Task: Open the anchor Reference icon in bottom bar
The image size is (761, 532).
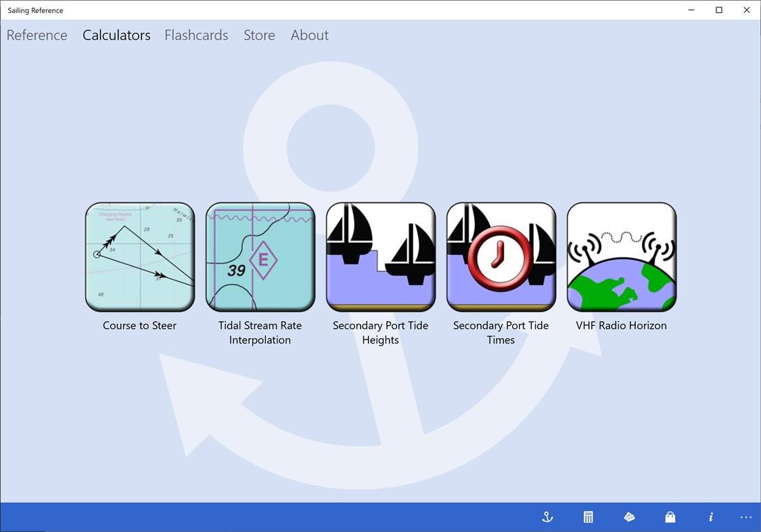Action: coord(547,516)
